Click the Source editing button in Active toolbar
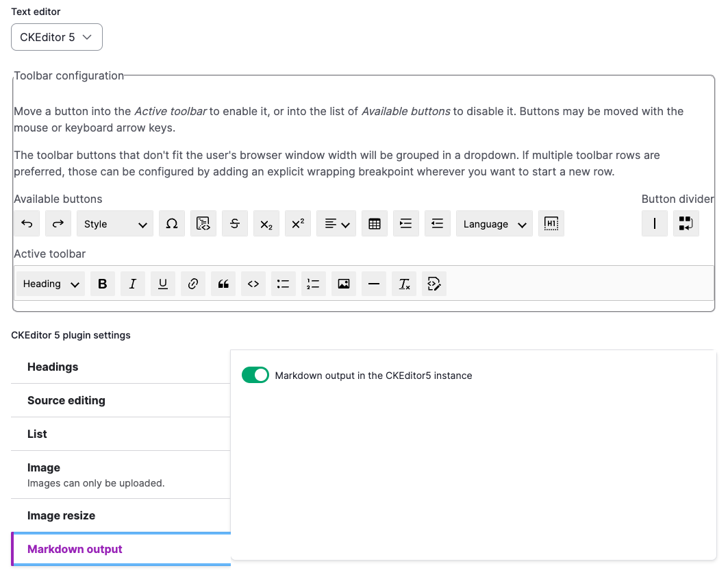This screenshot has height=577, width=728. tap(434, 284)
